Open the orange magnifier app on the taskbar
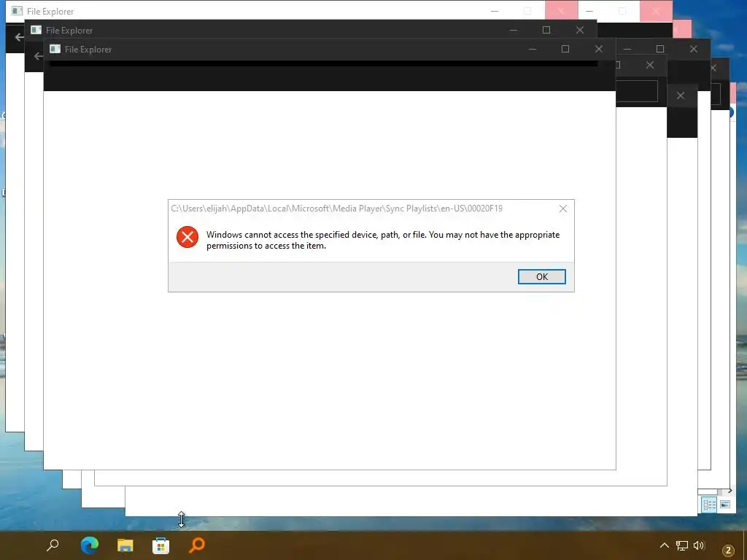The width and height of the screenshot is (747, 560). click(197, 545)
